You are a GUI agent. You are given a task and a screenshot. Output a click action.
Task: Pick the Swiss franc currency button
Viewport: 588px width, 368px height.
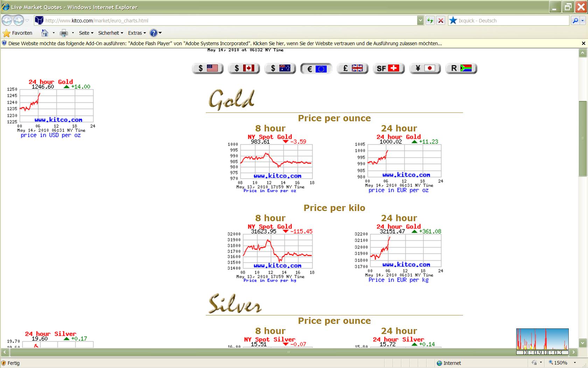pyautogui.click(x=388, y=68)
